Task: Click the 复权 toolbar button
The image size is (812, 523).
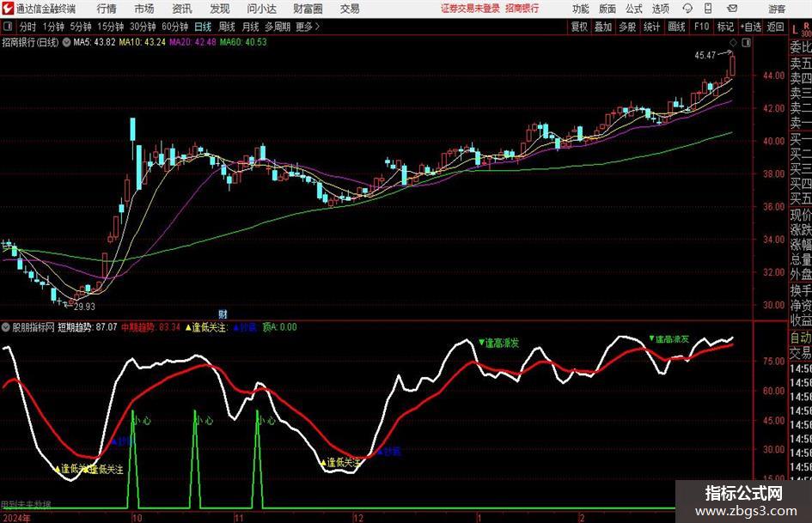Action: point(579,27)
